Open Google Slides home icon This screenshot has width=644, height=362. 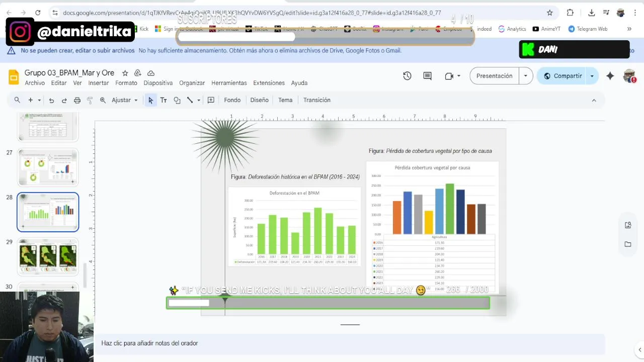pyautogui.click(x=14, y=77)
